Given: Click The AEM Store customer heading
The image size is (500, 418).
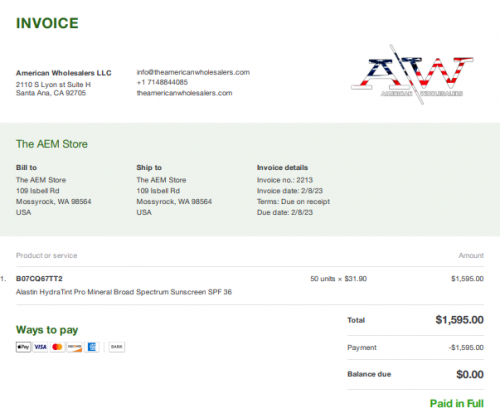Looking at the screenshot, I should pyautogui.click(x=52, y=144).
